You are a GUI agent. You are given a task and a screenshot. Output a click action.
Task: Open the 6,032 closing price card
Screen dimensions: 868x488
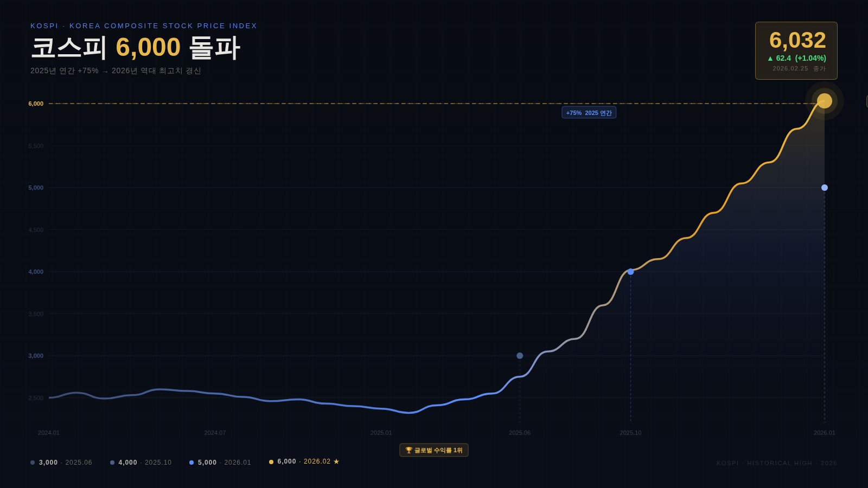796,50
